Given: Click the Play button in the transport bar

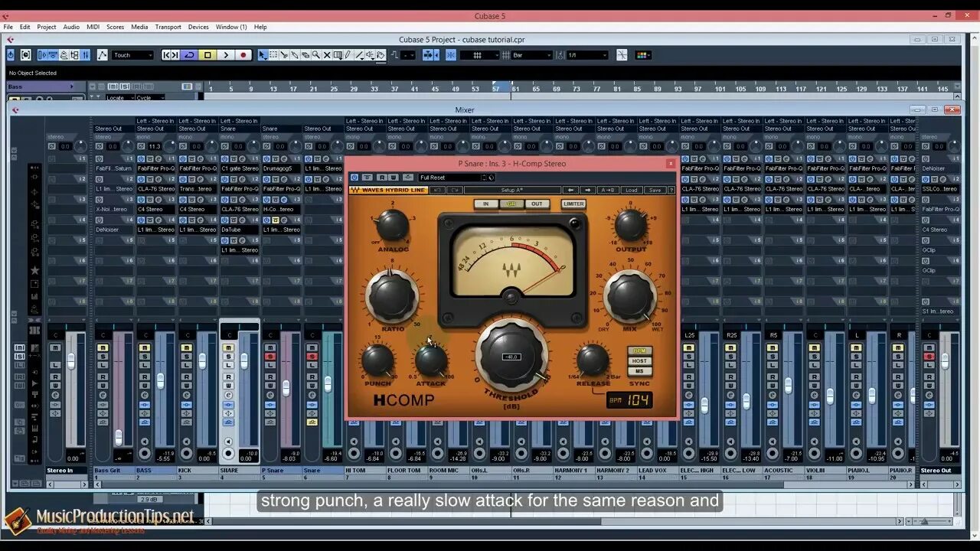Looking at the screenshot, I should point(227,55).
